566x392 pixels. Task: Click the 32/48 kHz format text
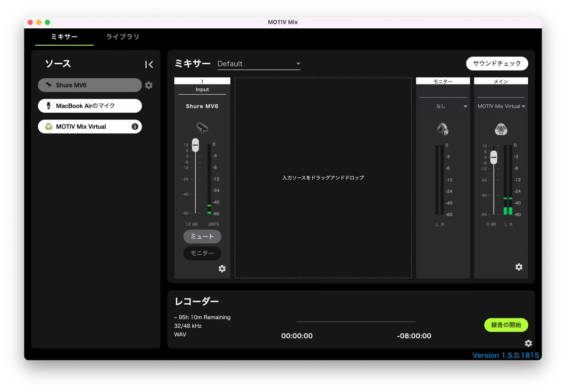[x=188, y=326]
